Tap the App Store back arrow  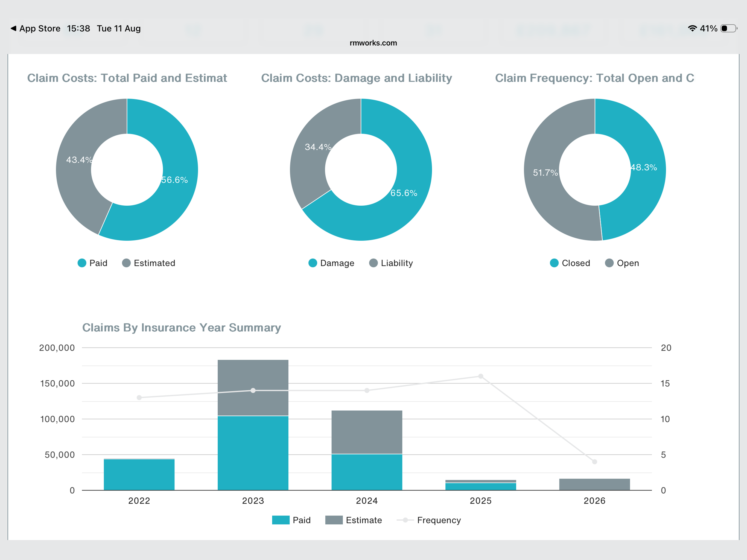(x=13, y=28)
